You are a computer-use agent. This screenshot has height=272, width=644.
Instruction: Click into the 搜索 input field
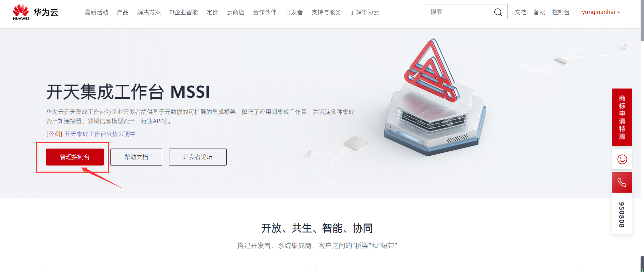(x=459, y=12)
